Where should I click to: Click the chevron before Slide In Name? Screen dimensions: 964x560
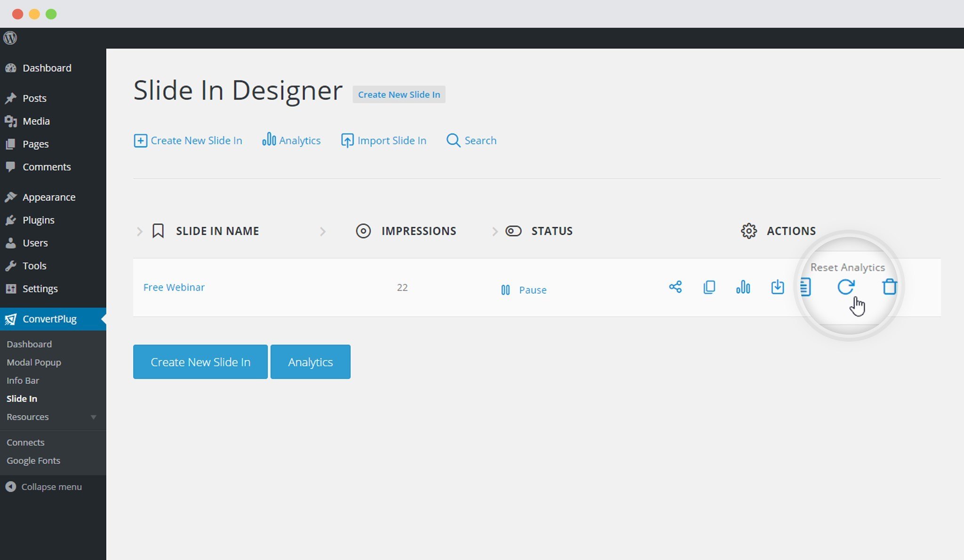click(139, 231)
